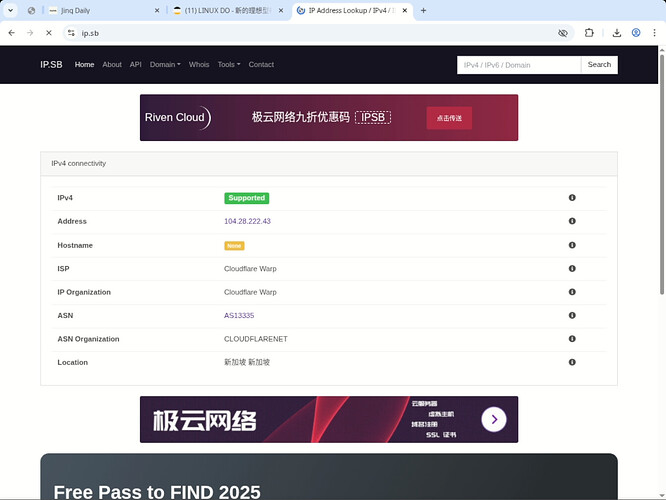Open the Whois nav item

point(199,65)
